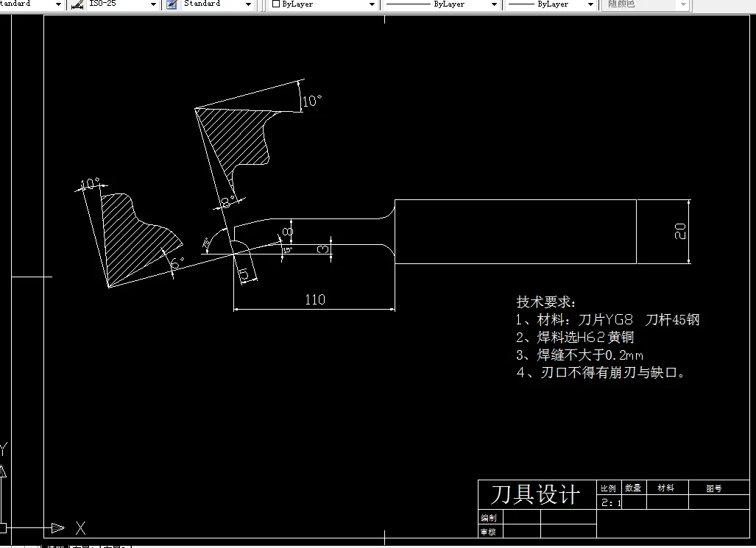Switch to the 布局2 layout tab
Viewport: 756px width, 548px height.
coord(115,545)
